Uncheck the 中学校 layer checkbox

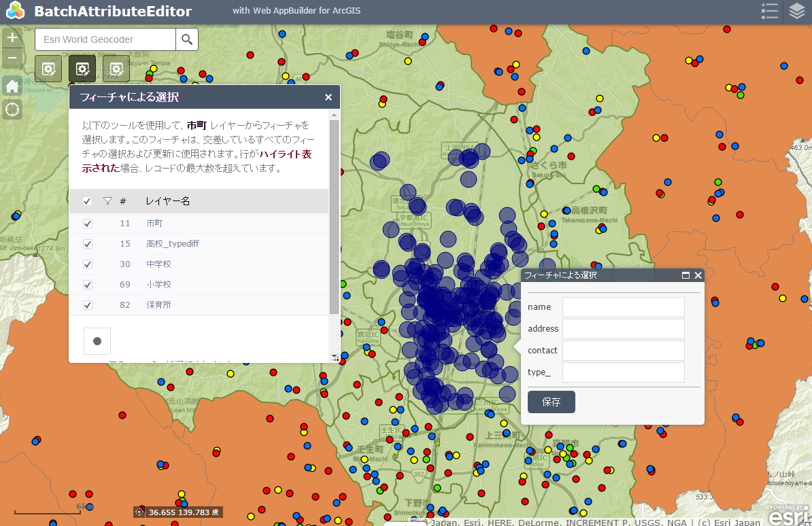(88, 264)
